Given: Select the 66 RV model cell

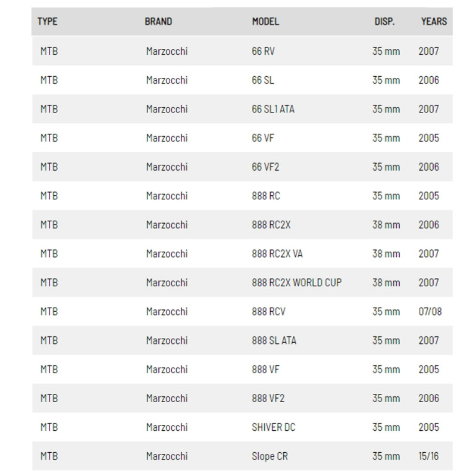Looking at the screenshot, I should (x=264, y=51).
